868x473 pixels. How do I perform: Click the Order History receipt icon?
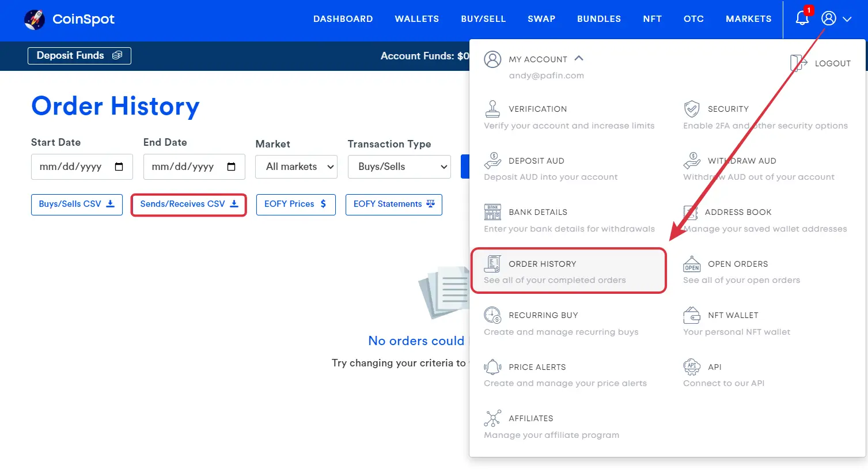tap(492, 264)
